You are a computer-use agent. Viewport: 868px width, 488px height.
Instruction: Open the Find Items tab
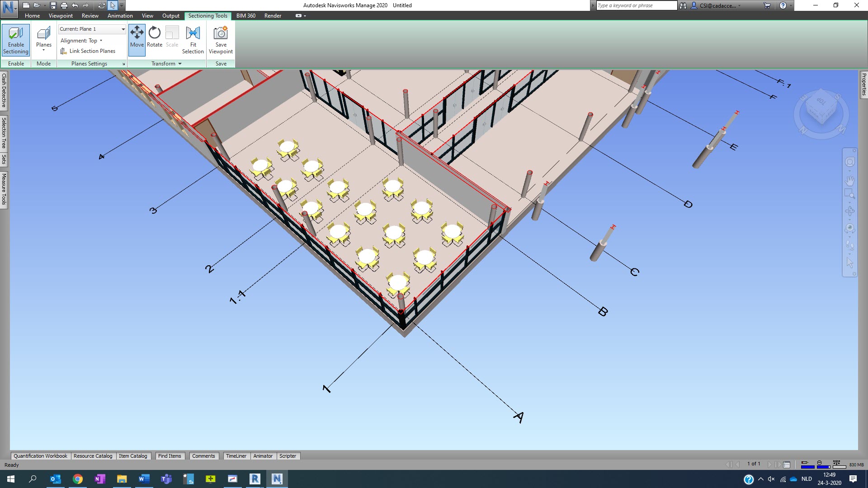pyautogui.click(x=170, y=456)
